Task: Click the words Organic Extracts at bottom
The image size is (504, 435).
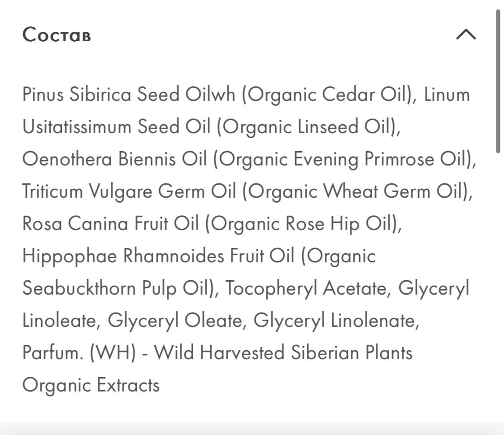Action: pyautogui.click(x=91, y=385)
